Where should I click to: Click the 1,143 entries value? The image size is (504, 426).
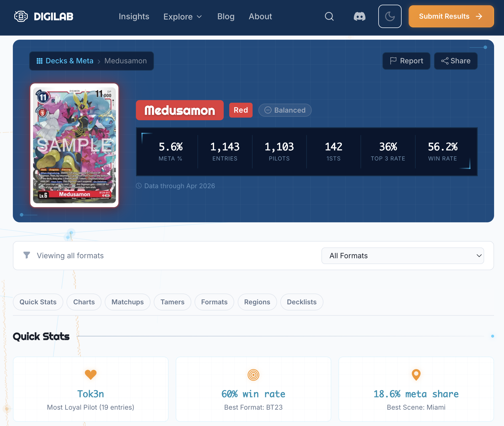(x=225, y=147)
